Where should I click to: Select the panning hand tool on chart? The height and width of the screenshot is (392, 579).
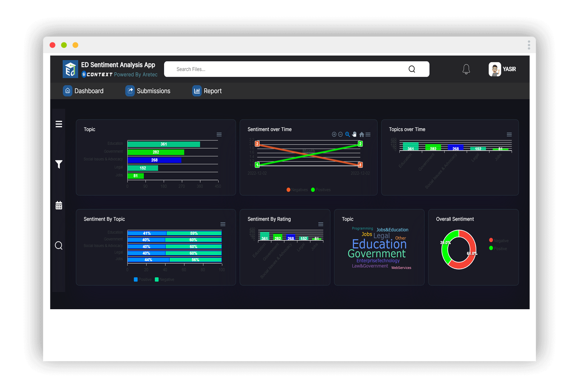click(x=355, y=134)
